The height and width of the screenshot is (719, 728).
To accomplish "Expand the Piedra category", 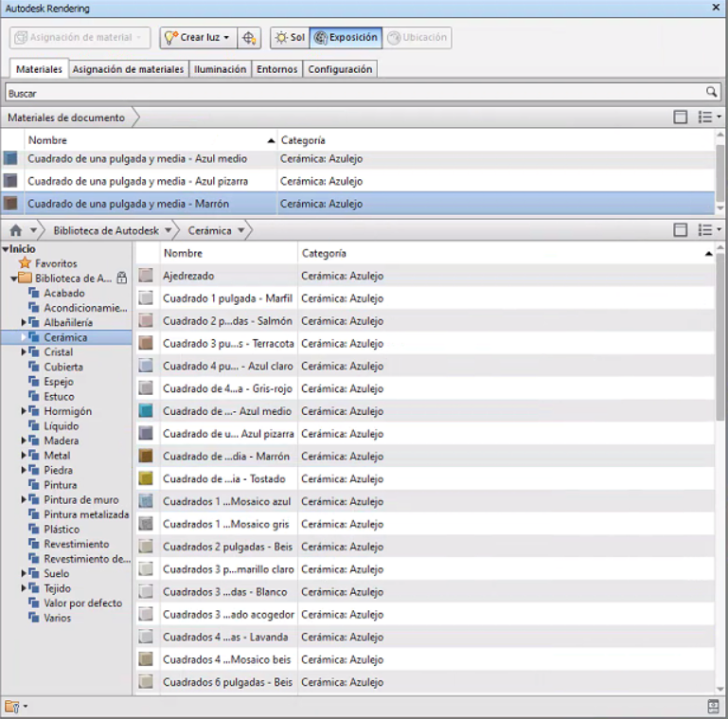I will 24,470.
